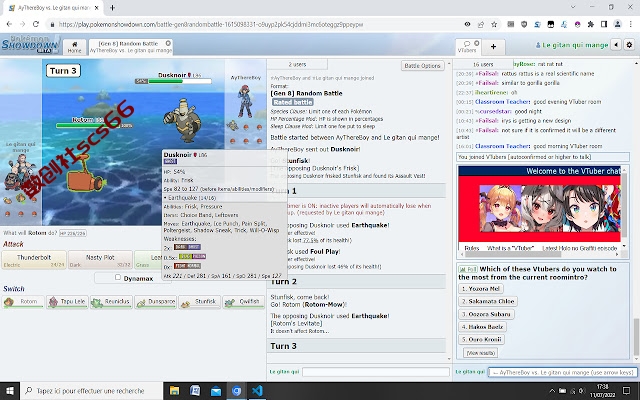640x400 pixels.
Task: Open the Windows notification center
Action: point(627,391)
